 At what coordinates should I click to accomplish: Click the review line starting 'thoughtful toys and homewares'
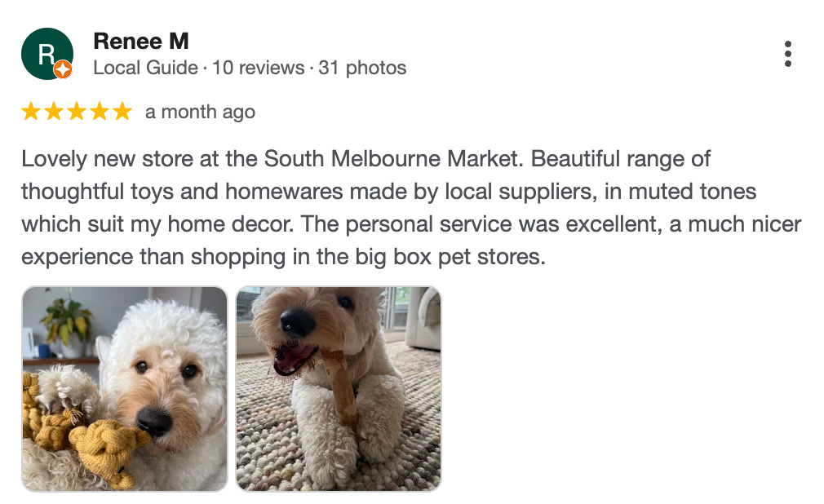[388, 192]
